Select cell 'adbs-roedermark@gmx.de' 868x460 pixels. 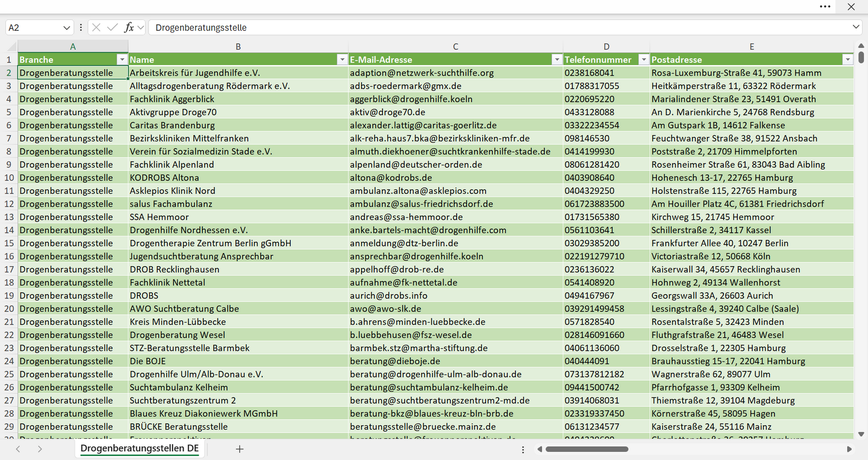click(455, 86)
